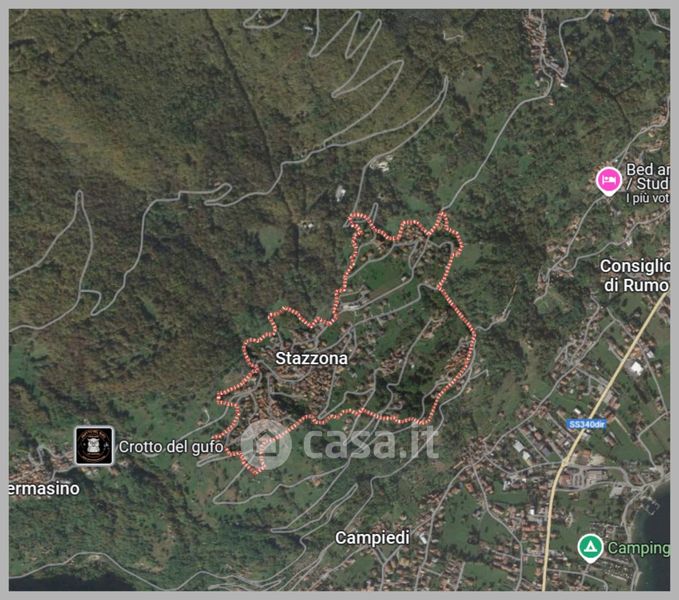The width and height of the screenshot is (679, 600).
Task: Click the lake water at the bottom left
Action: tap(65, 583)
